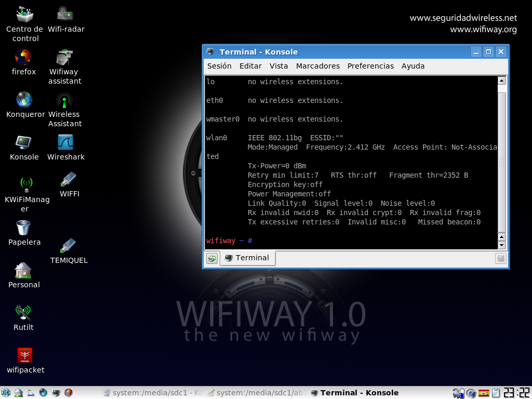Minimize the Konsole window
This screenshot has width=532, height=399.
coord(476,52)
